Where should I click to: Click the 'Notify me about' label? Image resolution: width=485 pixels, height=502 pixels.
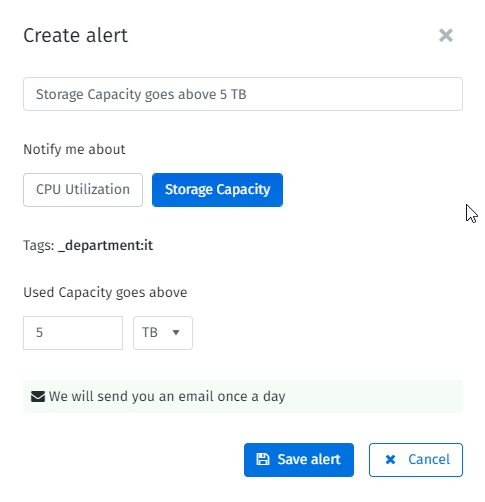click(74, 149)
